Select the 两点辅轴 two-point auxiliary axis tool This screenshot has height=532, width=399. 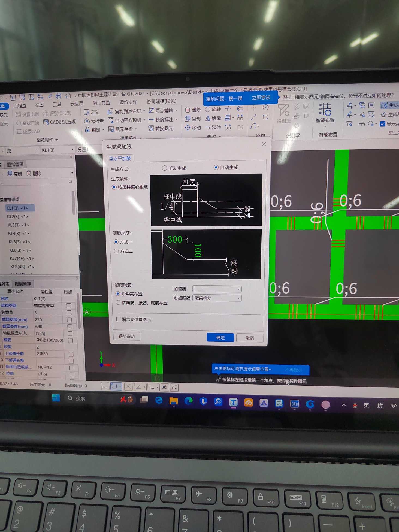coord(161,110)
